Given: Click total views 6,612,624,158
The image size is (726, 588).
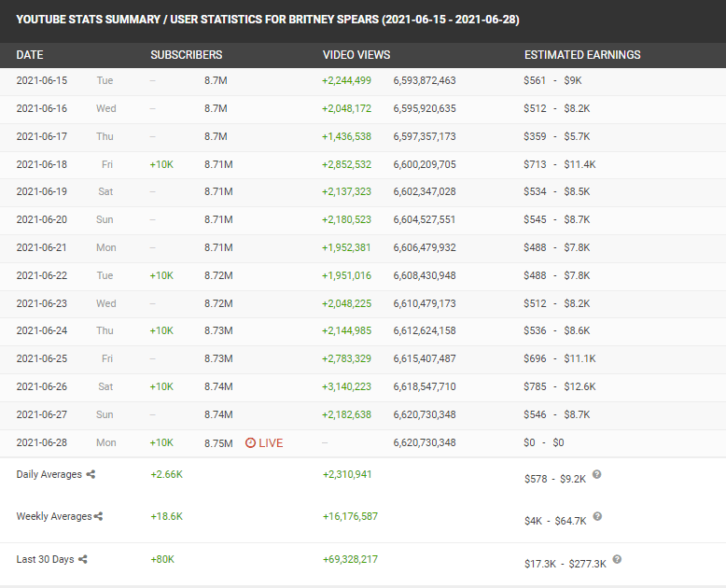Looking at the screenshot, I should (425, 330).
